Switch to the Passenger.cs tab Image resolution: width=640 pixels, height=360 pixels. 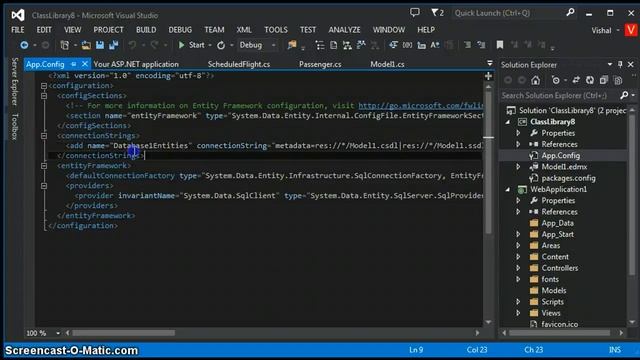tap(320, 64)
